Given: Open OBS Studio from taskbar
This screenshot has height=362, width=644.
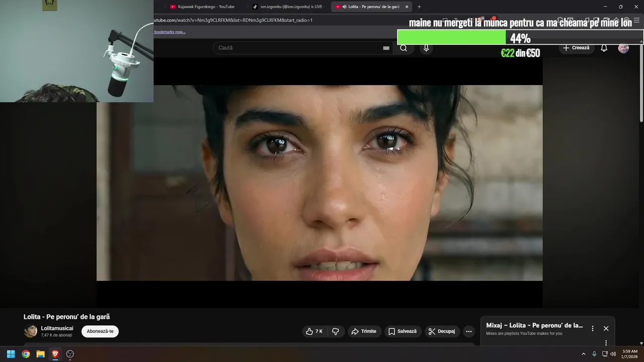Looking at the screenshot, I should [70, 354].
